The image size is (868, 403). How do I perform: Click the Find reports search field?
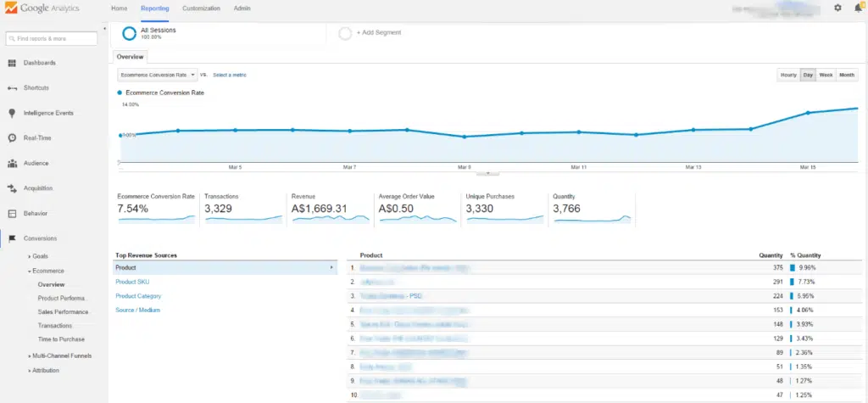(53, 38)
